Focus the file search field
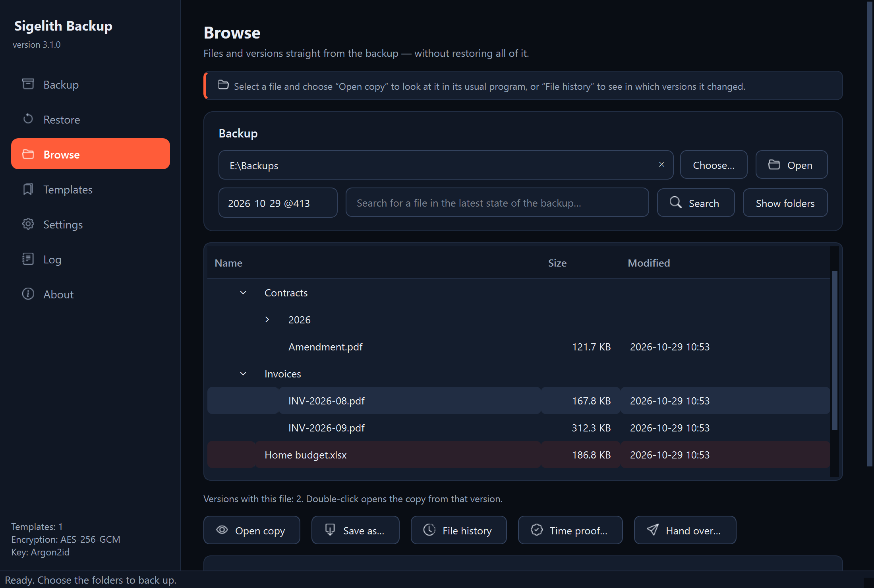The width and height of the screenshot is (874, 588). click(497, 203)
